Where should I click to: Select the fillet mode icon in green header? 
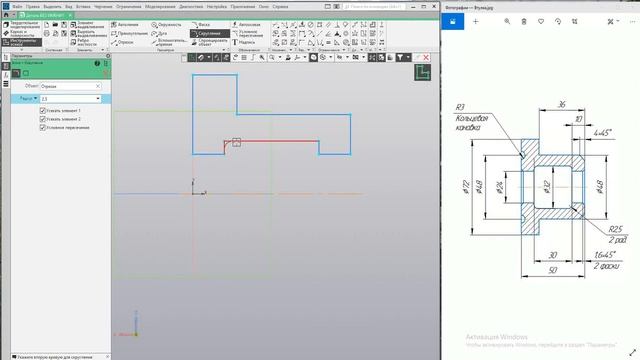(16, 73)
